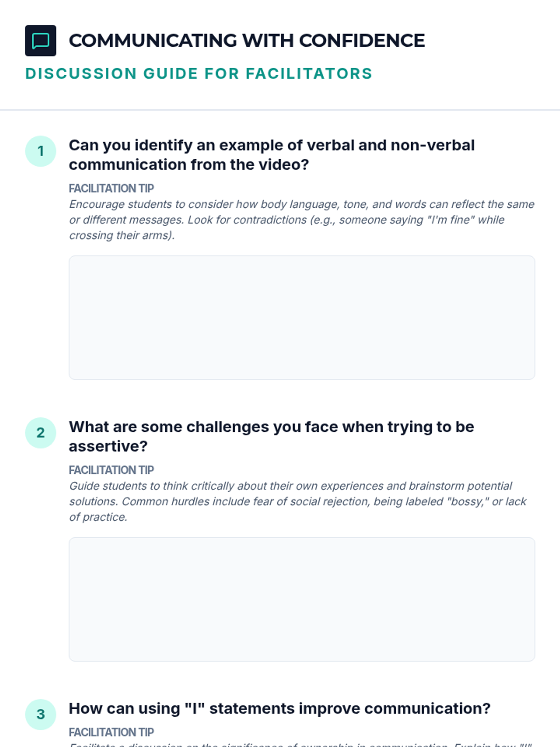The image size is (560, 747).
Task: Click the verbal and non-verbal communication question
Action: point(272,155)
